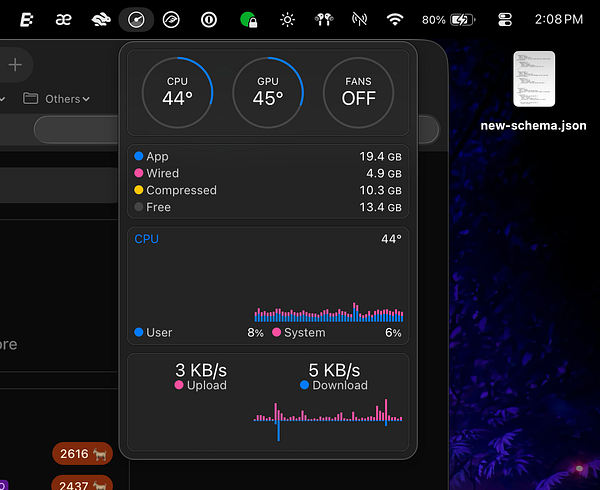The width and height of the screenshot is (600, 490).
Task: Click the crossed-out wireless signal menu bar icon
Action: pyautogui.click(x=359, y=20)
